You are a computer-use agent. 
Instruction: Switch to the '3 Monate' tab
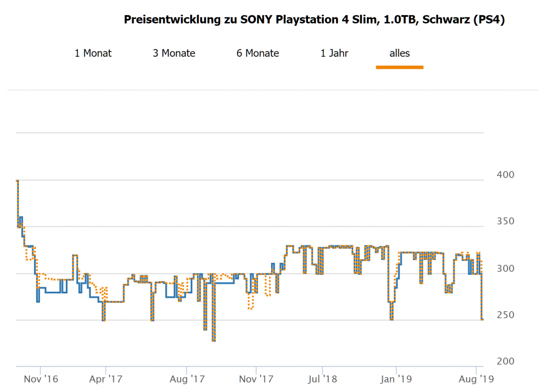click(x=174, y=53)
